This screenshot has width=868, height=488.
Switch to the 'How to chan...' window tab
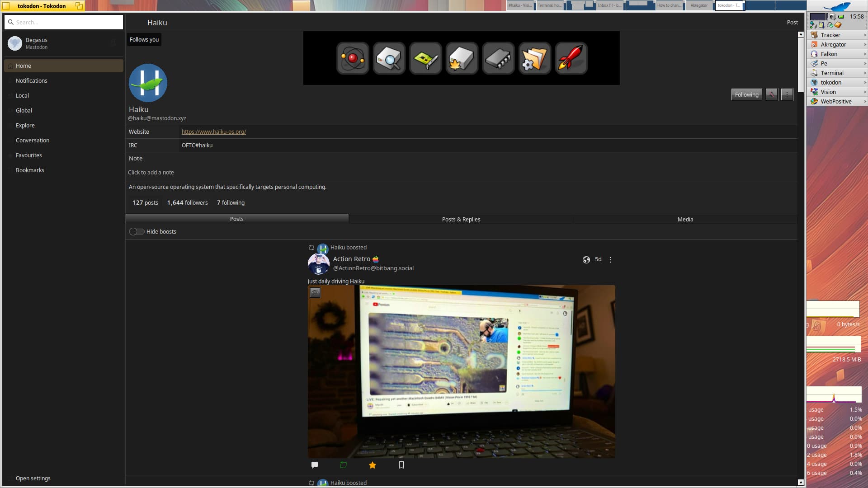[x=670, y=5]
